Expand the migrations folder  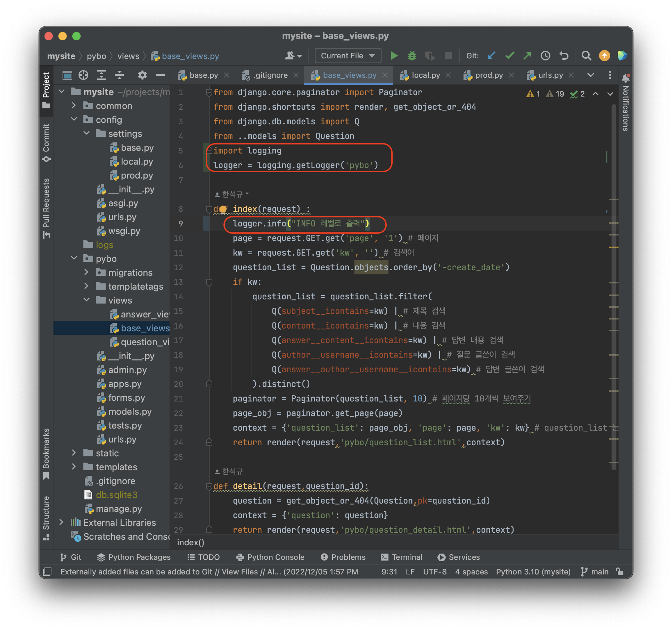click(87, 272)
